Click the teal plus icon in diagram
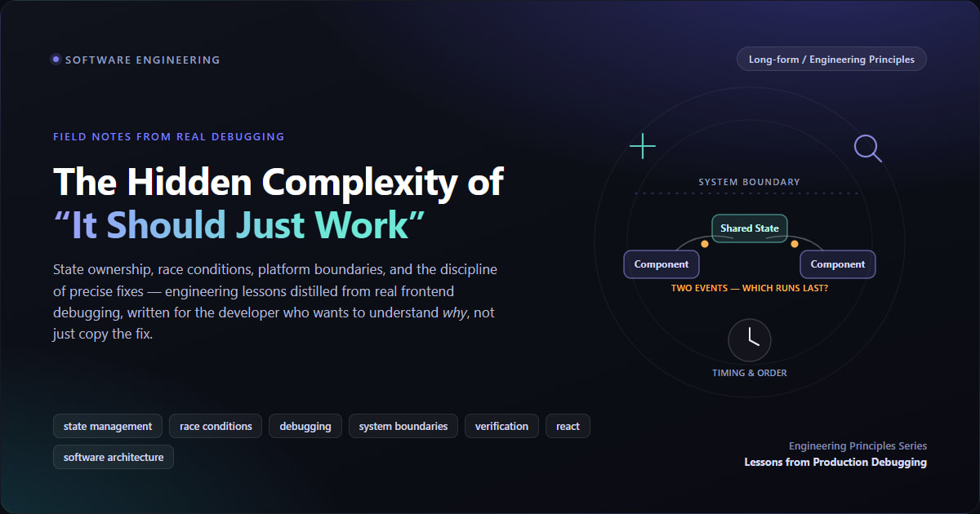The width and height of the screenshot is (980, 514). [643, 146]
